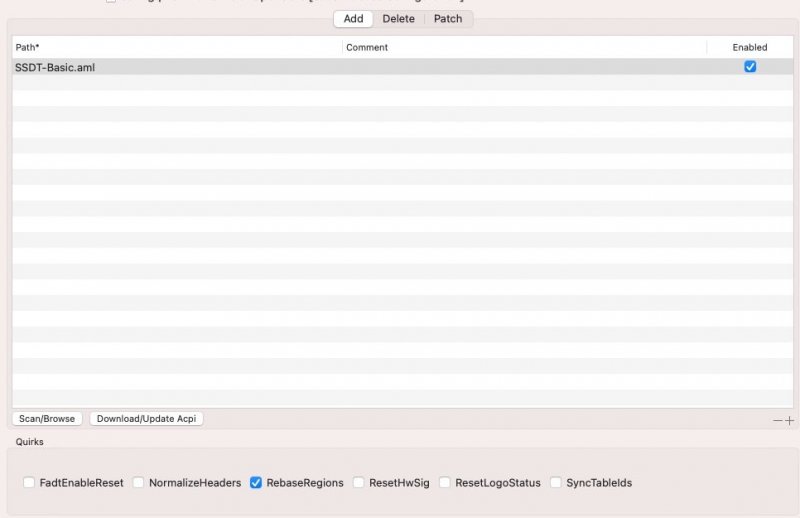Switch to the Patch tab
This screenshot has width=800, height=518.
pyautogui.click(x=447, y=19)
